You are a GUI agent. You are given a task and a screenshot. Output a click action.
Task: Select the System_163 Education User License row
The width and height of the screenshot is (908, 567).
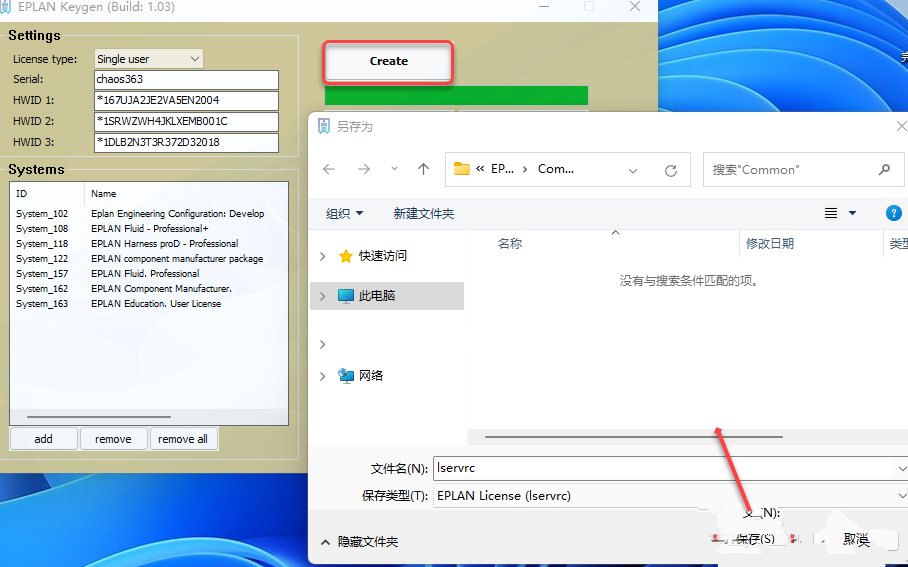[149, 304]
